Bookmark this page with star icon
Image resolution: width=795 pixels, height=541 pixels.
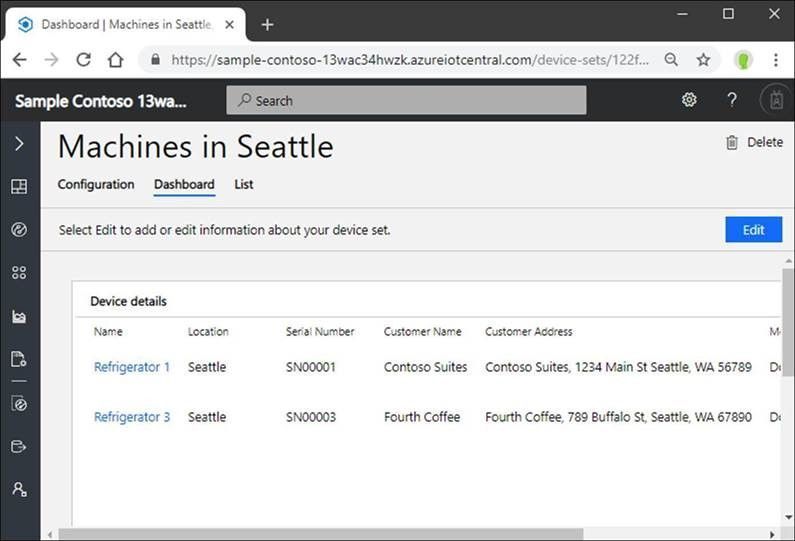coord(703,60)
